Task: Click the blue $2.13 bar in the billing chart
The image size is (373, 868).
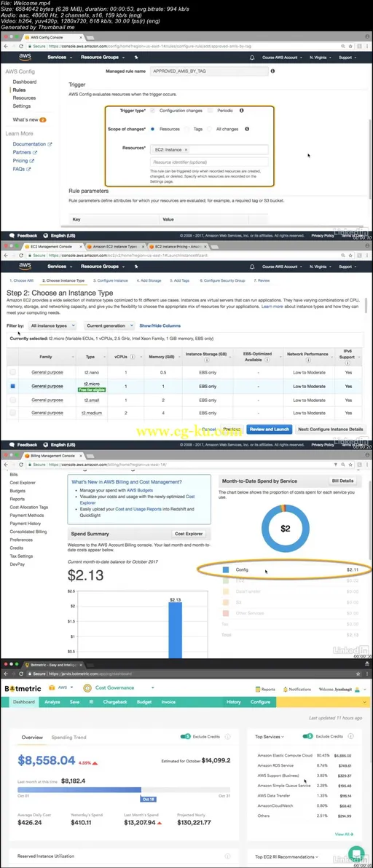Action: point(176,631)
